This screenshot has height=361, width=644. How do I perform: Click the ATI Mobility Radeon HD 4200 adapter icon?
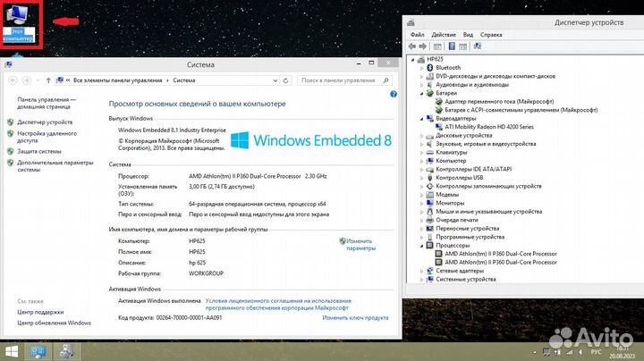pos(439,127)
